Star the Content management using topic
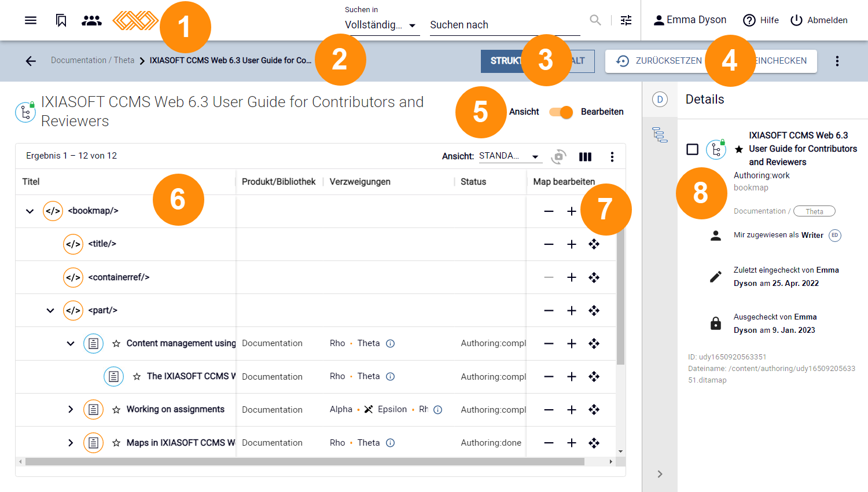 coord(116,344)
